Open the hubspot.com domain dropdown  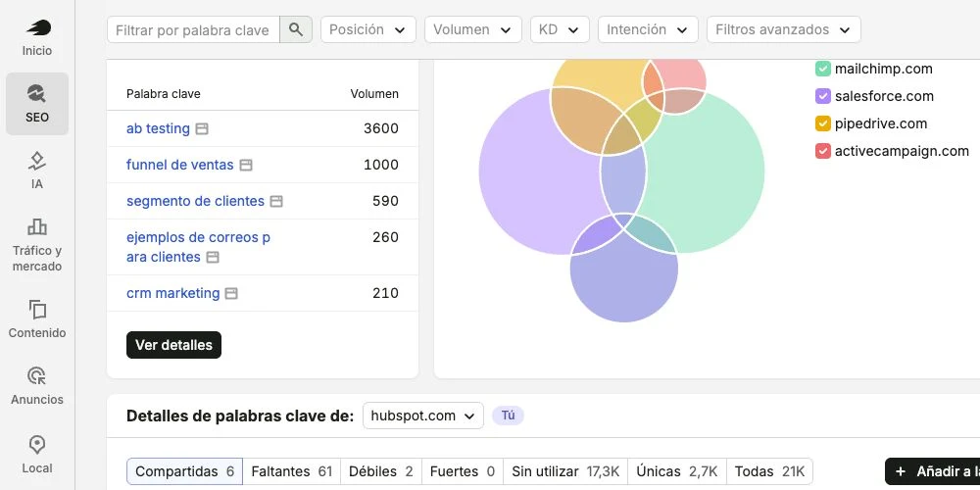coord(423,416)
